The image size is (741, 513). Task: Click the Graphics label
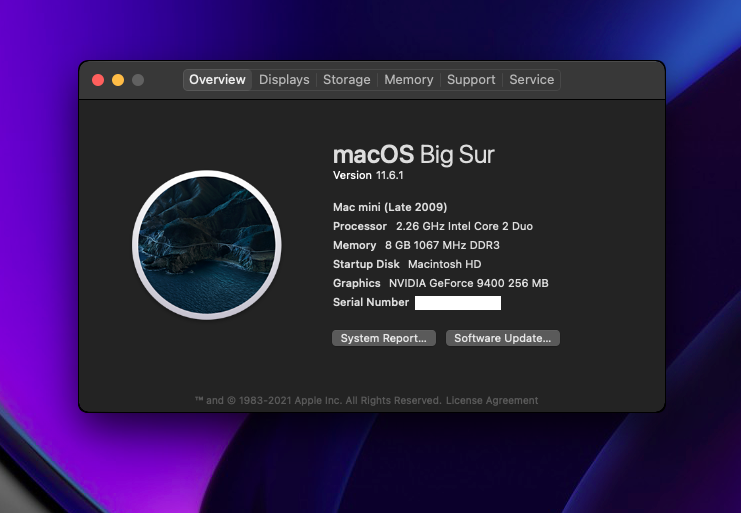click(356, 283)
